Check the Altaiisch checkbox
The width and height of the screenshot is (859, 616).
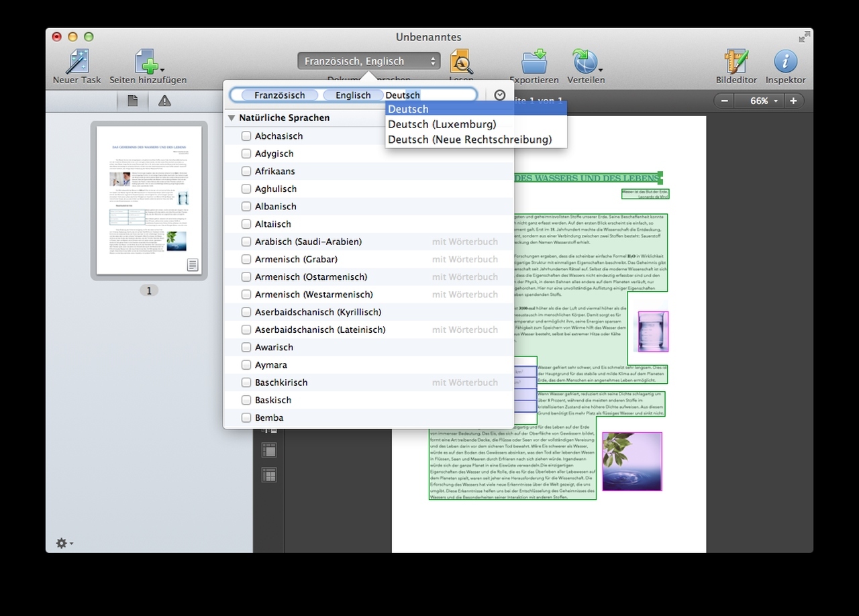point(246,224)
